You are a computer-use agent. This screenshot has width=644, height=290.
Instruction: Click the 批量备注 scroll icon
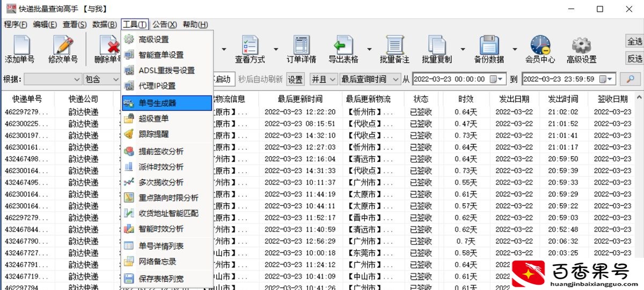pos(394,49)
